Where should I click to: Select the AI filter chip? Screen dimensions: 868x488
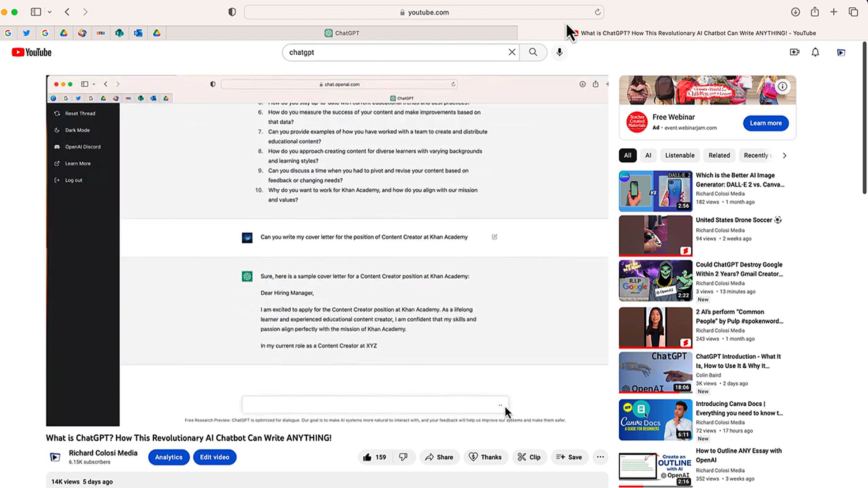pyautogui.click(x=648, y=155)
